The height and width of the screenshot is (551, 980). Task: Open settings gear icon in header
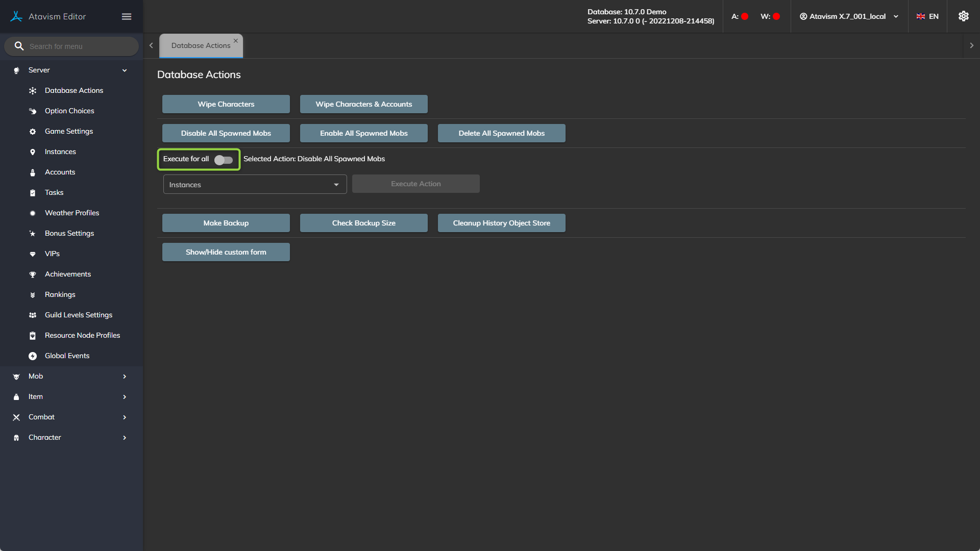[963, 16]
